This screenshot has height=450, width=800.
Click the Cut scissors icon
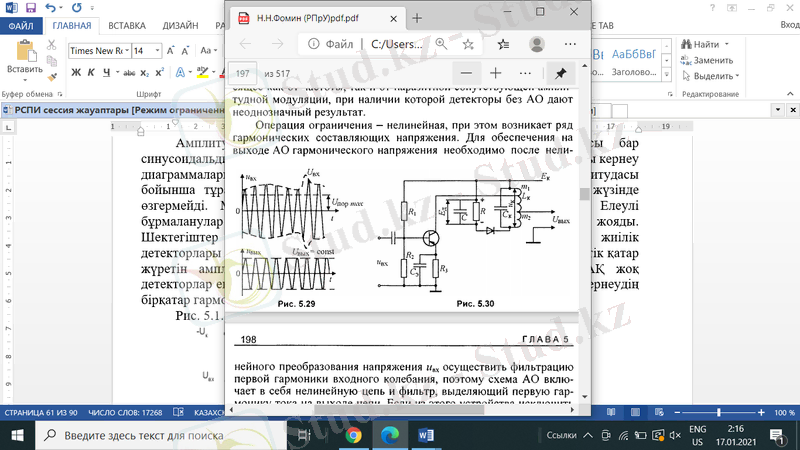click(52, 44)
